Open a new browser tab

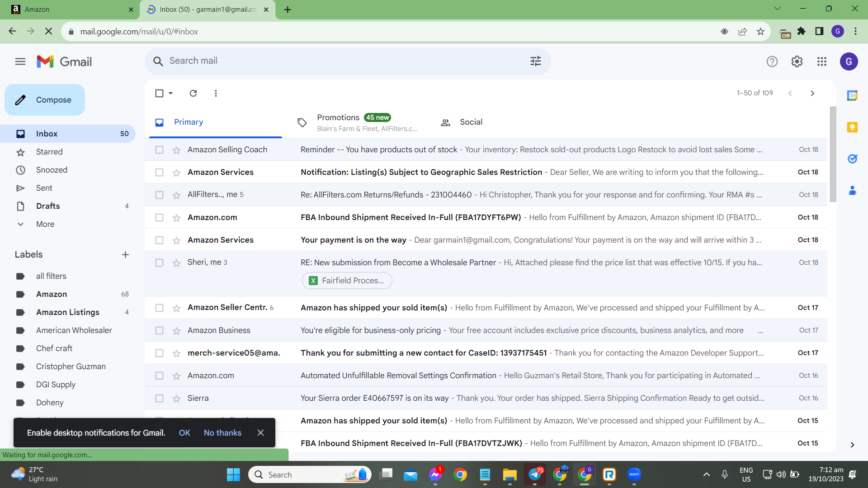click(x=288, y=9)
